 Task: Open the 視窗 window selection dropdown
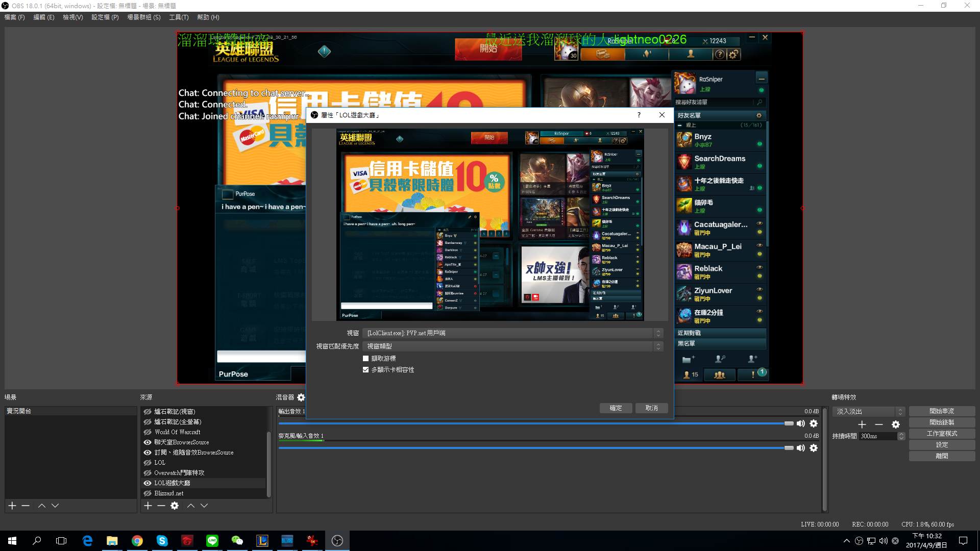pyautogui.click(x=512, y=333)
